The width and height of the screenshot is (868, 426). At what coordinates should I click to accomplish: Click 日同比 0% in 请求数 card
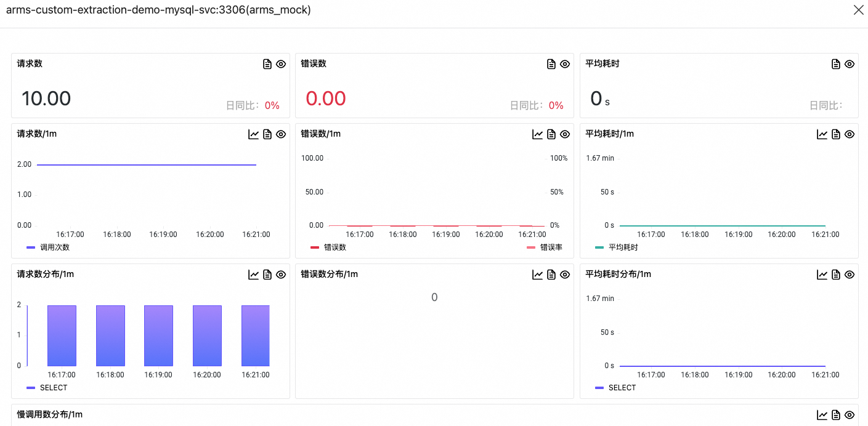253,106
